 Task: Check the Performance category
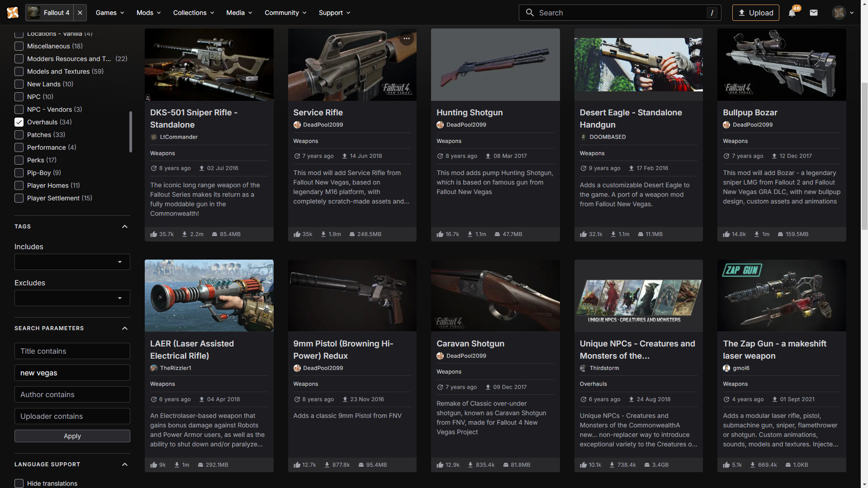click(x=19, y=147)
